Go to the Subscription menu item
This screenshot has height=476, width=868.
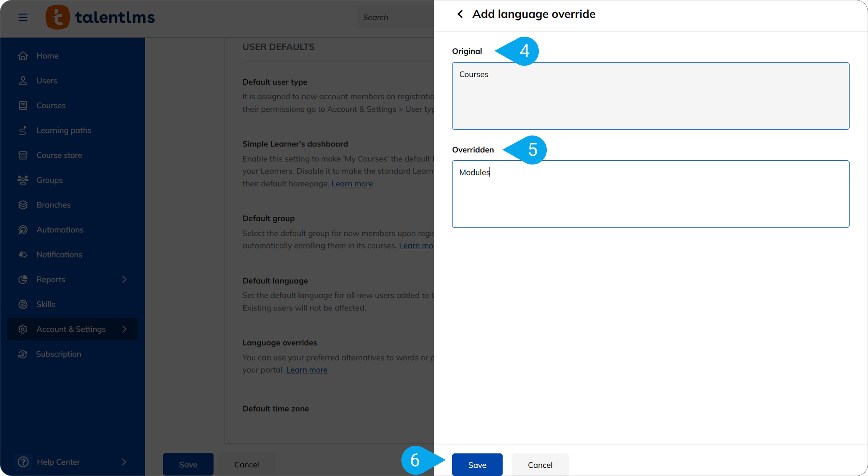pos(58,354)
